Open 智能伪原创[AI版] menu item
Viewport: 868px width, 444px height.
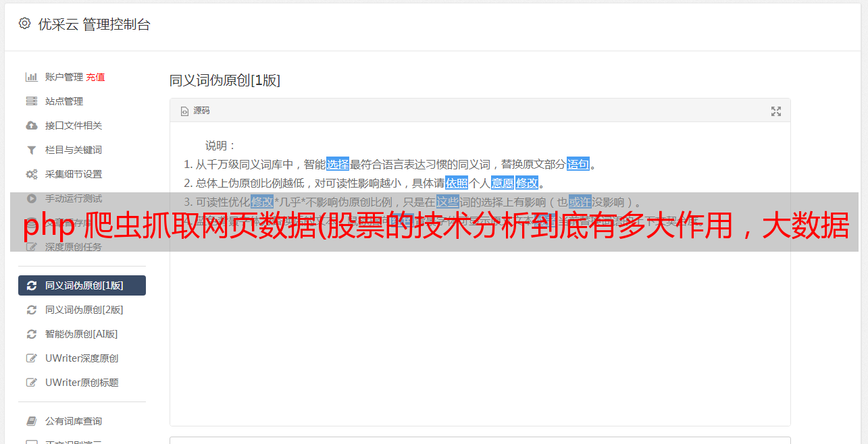[x=82, y=334]
